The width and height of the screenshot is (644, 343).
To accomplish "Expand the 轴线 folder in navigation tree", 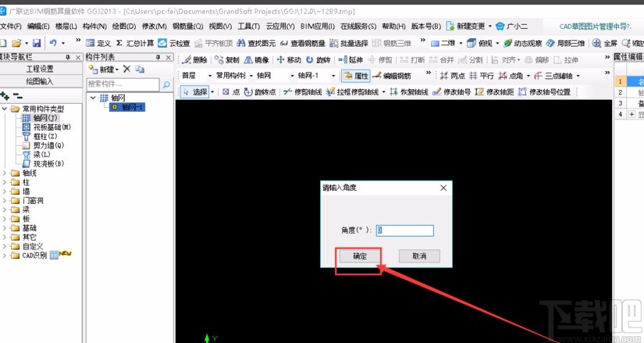I will pyautogui.click(x=5, y=173).
